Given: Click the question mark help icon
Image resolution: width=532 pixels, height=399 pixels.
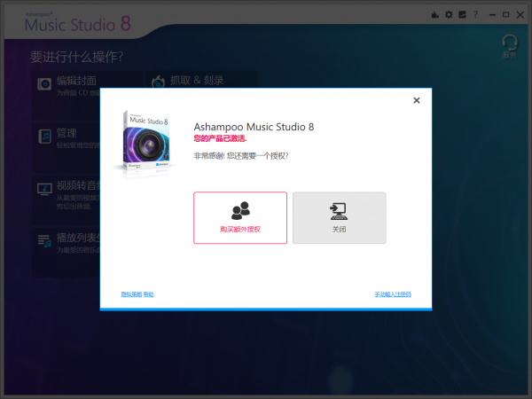Looking at the screenshot, I should coord(475,14).
